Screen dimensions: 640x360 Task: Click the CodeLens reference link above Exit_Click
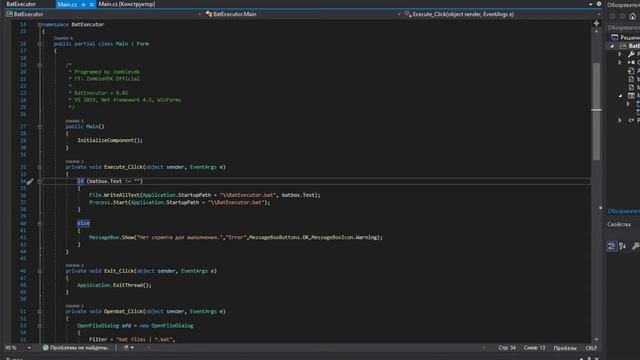(x=75, y=265)
